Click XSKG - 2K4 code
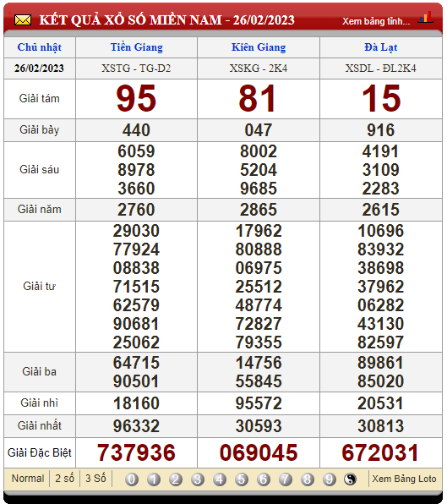This screenshot has height=504, width=447. point(259,68)
